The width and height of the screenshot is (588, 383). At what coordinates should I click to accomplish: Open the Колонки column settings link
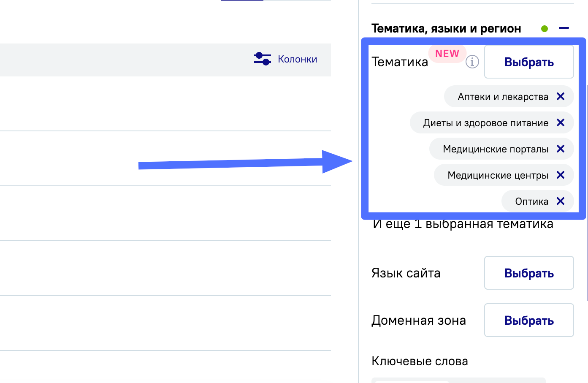297,60
